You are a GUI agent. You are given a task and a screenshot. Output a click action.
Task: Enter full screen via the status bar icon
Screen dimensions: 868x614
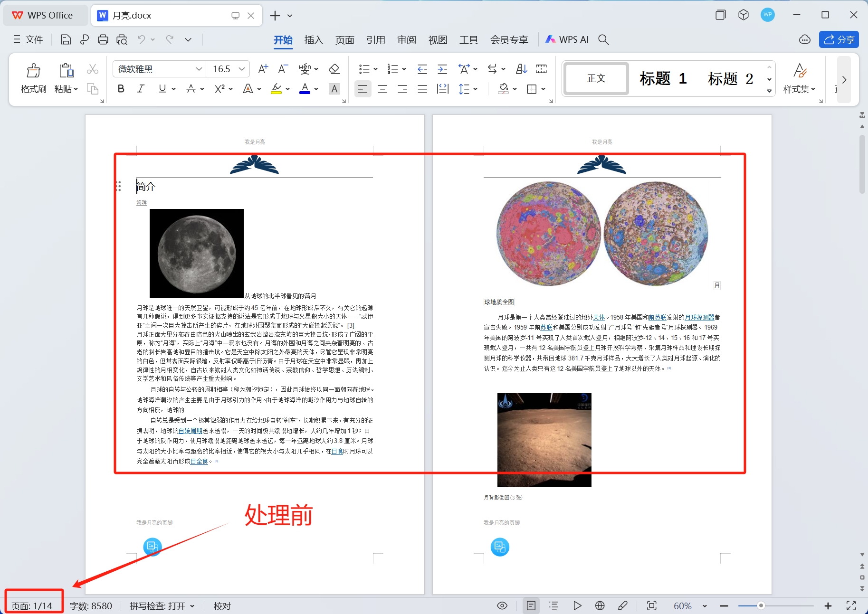[x=850, y=605]
